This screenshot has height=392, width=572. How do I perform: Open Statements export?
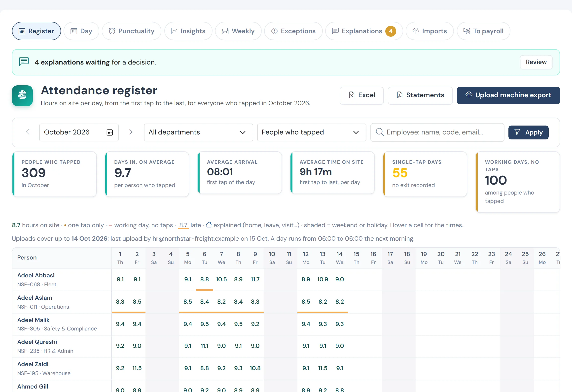click(420, 95)
